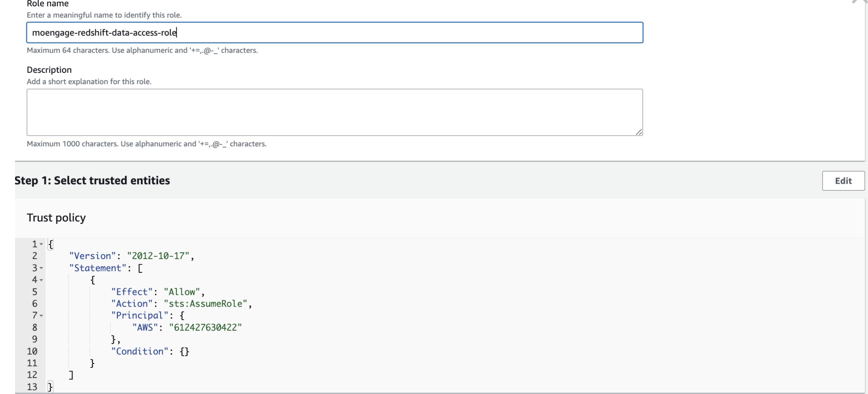
Task: Click the "Statement" key on line 3
Action: coord(97,268)
